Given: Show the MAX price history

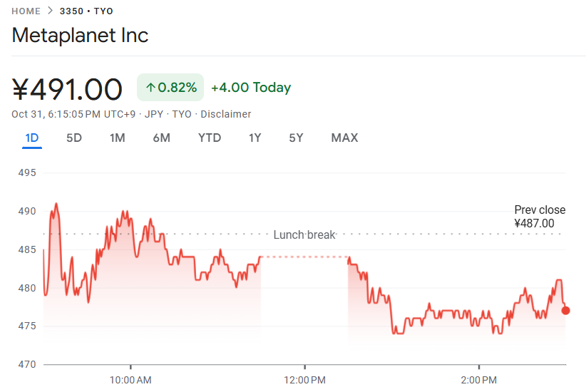Looking at the screenshot, I should (344, 138).
